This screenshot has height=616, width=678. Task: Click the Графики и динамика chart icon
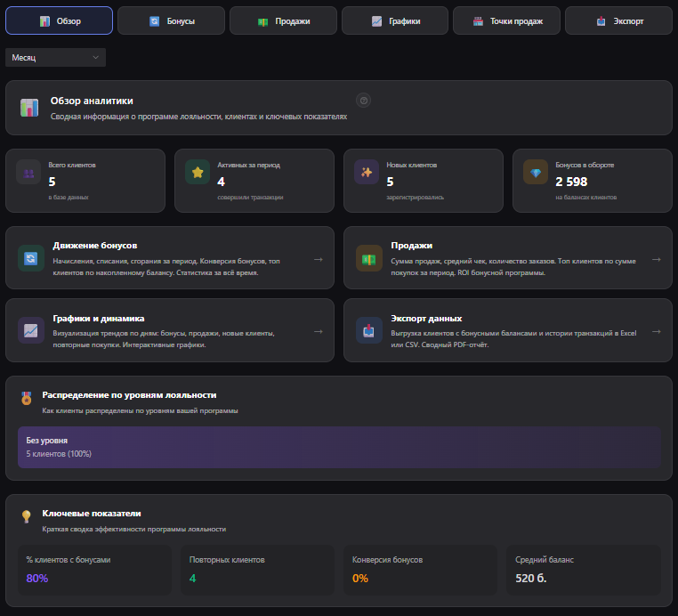tap(31, 330)
